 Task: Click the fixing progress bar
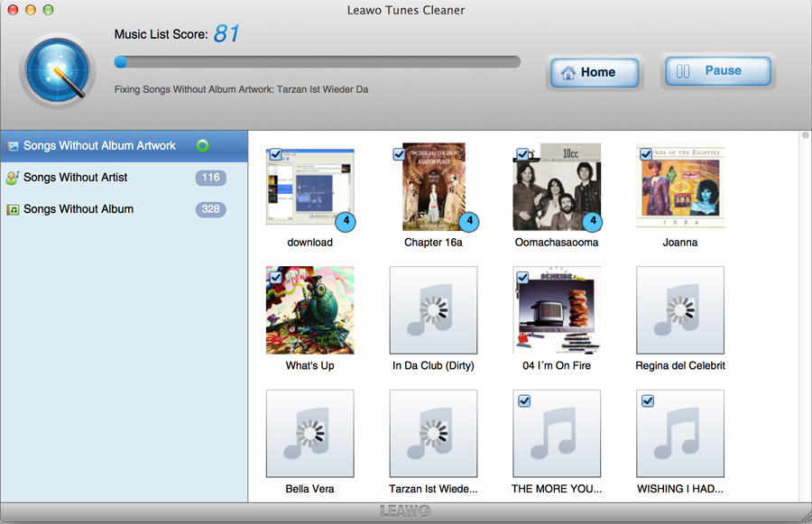point(317,62)
